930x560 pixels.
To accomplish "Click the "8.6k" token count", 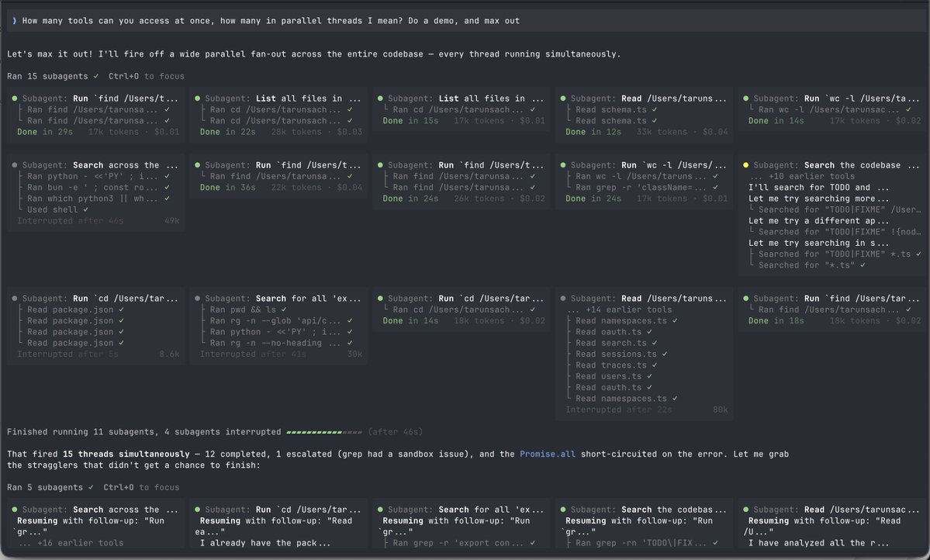I will point(169,354).
